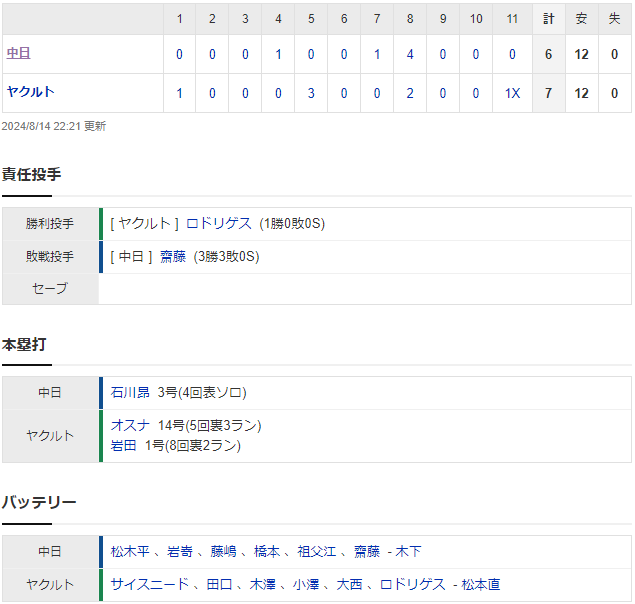
Task: Click the 責任投手 section heading
Action: pyautogui.click(x=31, y=174)
